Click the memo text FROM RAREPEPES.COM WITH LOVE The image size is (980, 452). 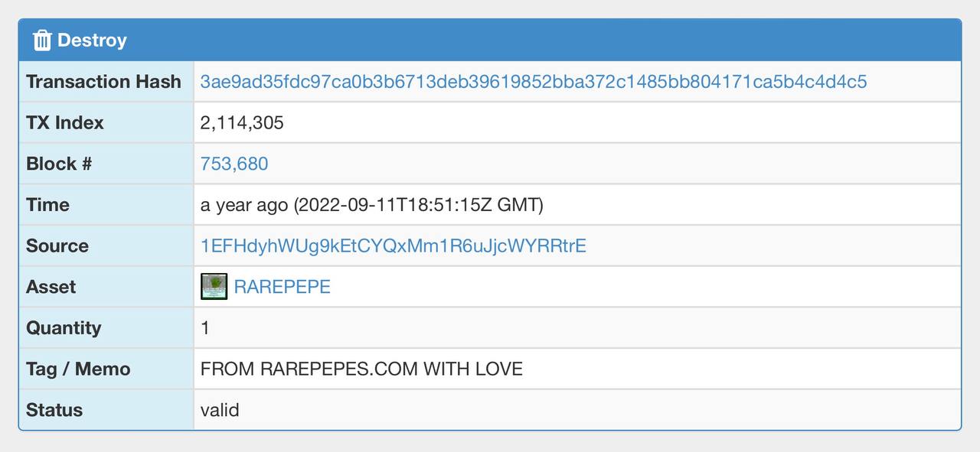point(361,369)
